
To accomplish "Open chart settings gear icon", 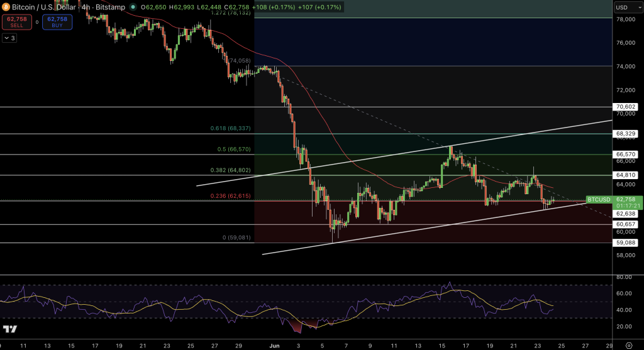I will 629,346.
